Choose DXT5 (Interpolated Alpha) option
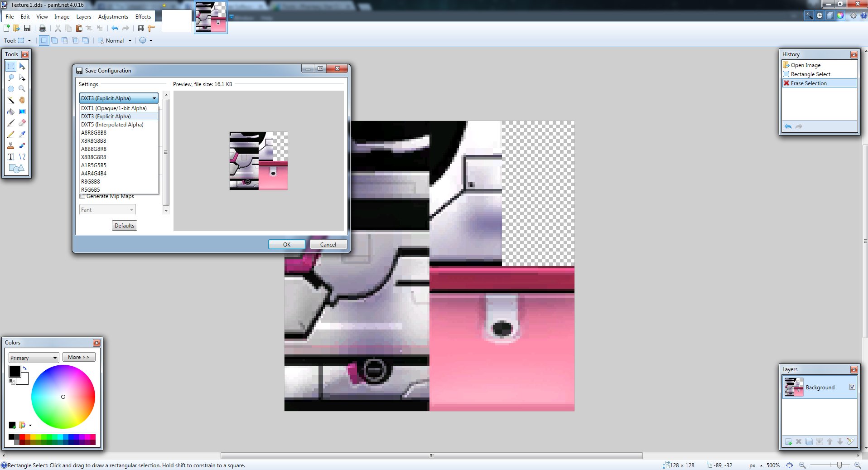Image resolution: width=868 pixels, height=470 pixels. (x=119, y=125)
